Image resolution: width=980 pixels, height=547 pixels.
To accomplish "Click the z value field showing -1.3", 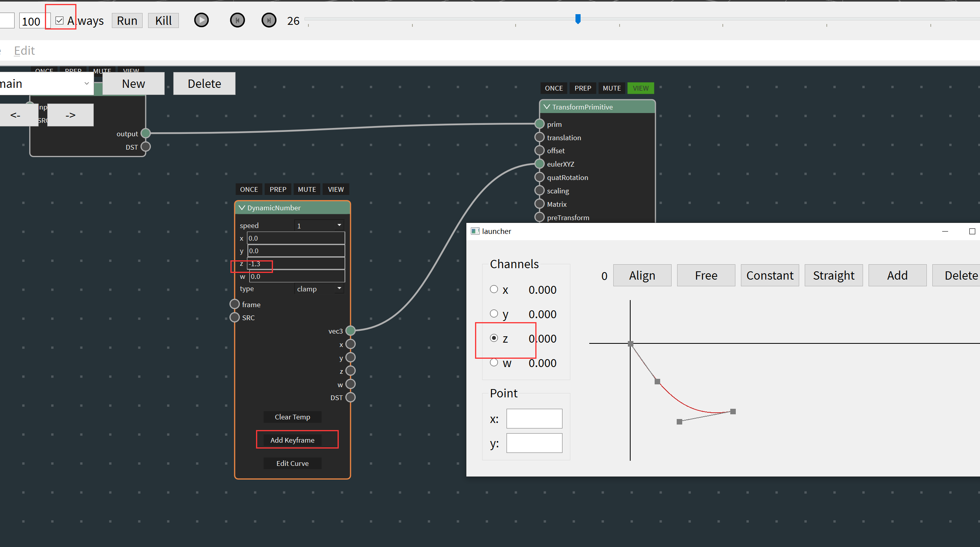I will click(x=296, y=263).
